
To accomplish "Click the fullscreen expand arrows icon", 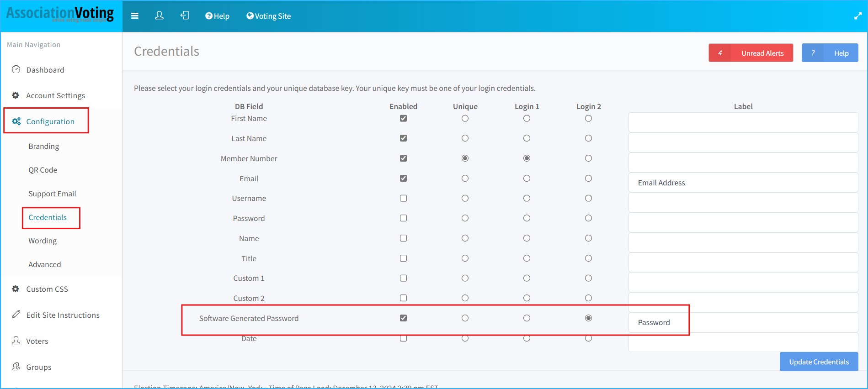I will tap(857, 16).
